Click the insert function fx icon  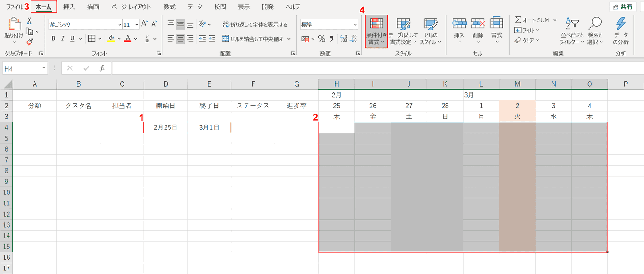(102, 68)
